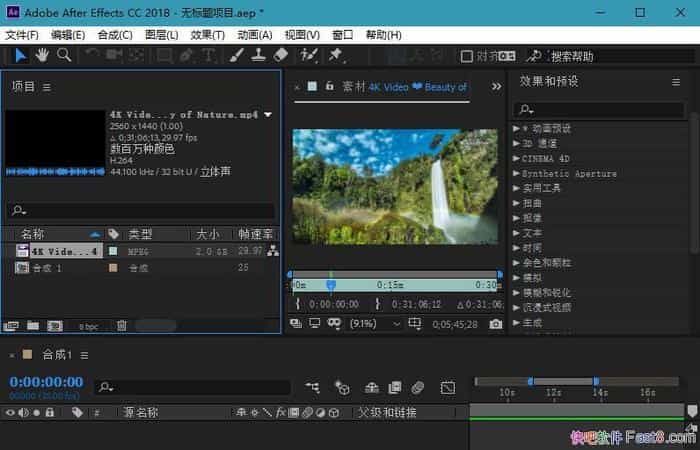Show hidden viewer tabs with double chevron
700x450 pixels.
[x=496, y=86]
